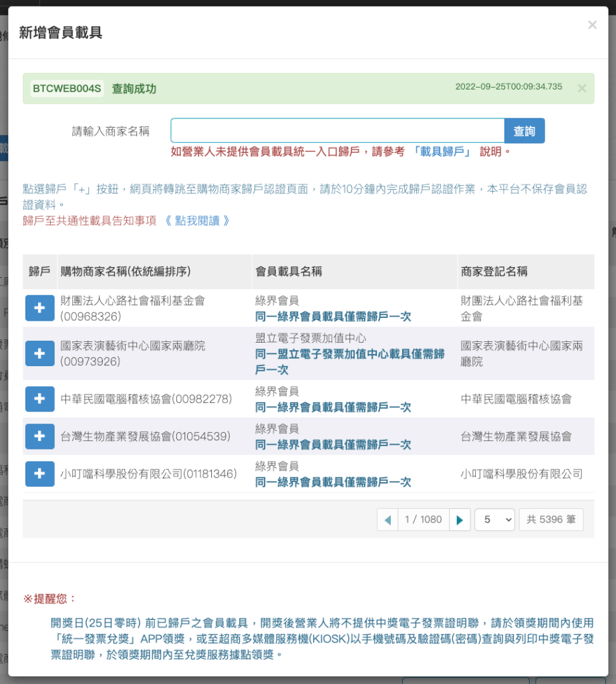Open the 「載具歸戶」 help link
The image size is (616, 684).
tap(442, 152)
